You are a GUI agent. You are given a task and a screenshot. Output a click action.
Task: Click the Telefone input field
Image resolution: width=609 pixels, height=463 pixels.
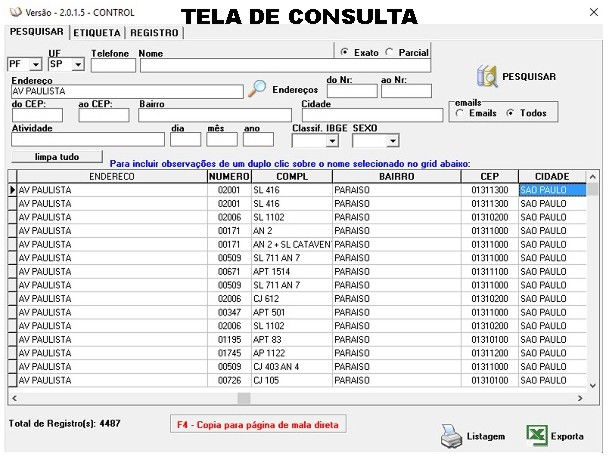(x=113, y=65)
